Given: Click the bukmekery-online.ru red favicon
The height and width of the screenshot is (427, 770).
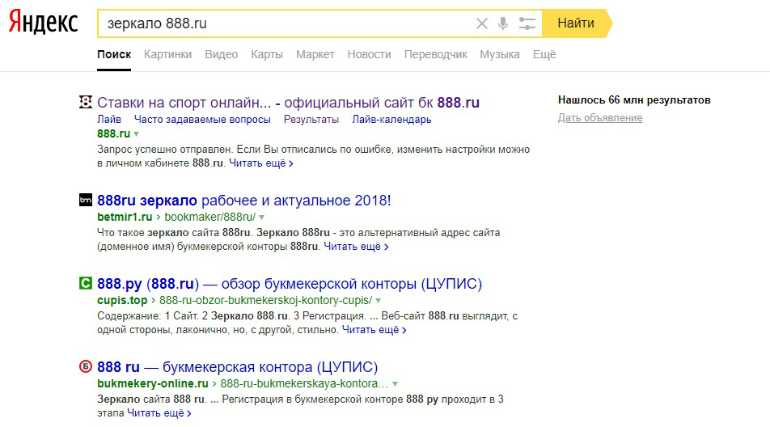Looking at the screenshot, I should (x=85, y=366).
